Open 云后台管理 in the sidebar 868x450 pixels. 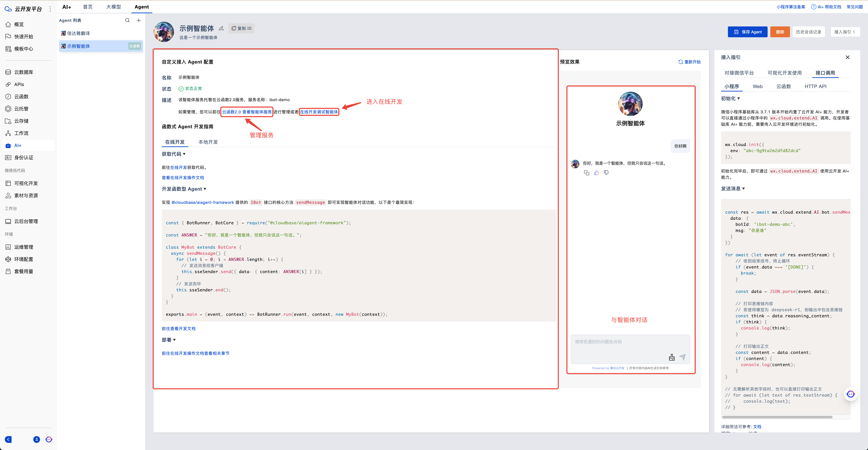pyautogui.click(x=26, y=221)
